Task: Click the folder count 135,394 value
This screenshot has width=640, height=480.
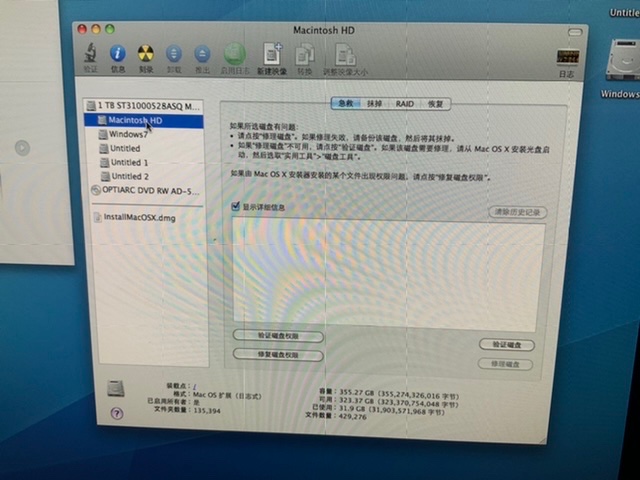Action: [207, 411]
